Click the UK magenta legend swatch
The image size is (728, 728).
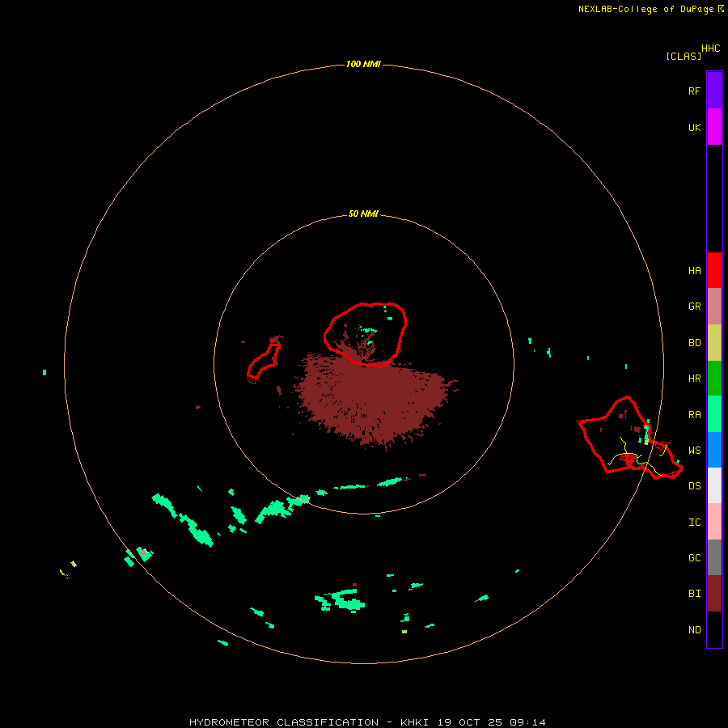tap(714, 127)
